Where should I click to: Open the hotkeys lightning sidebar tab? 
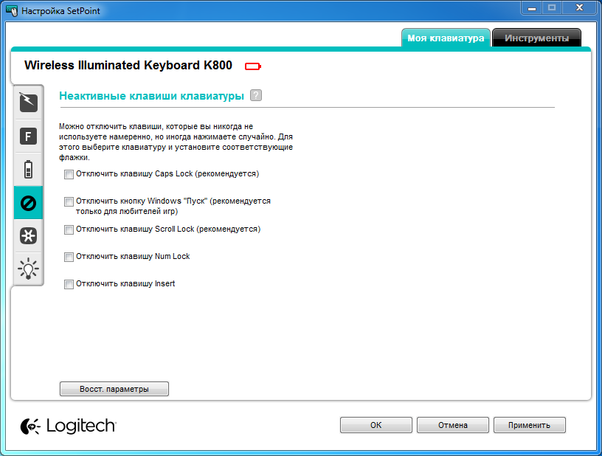pyautogui.click(x=28, y=102)
